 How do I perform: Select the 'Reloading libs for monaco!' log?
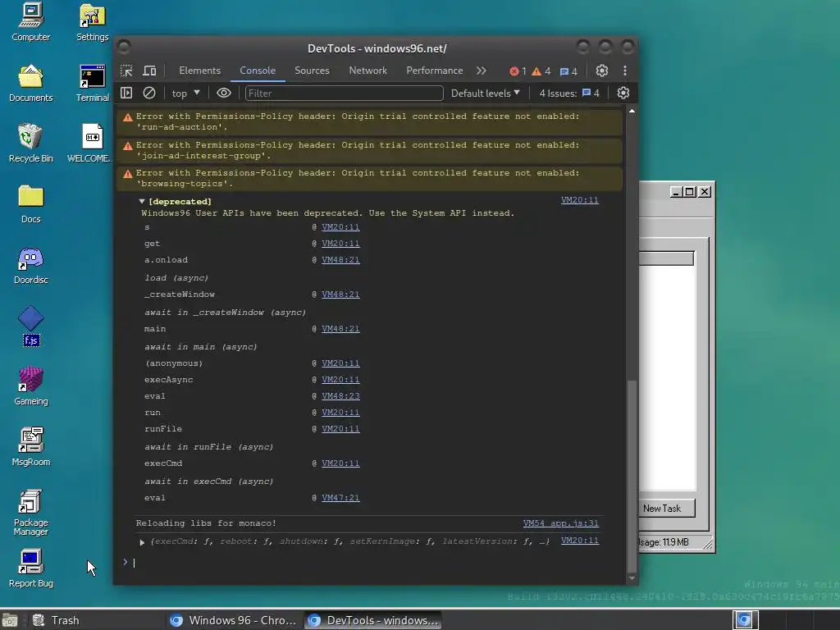(x=206, y=523)
